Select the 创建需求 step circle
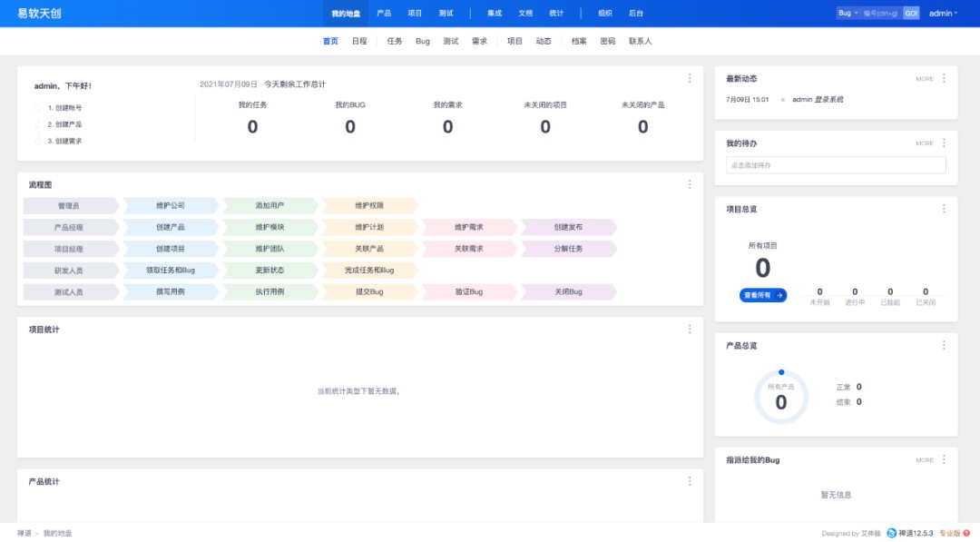 pos(38,141)
